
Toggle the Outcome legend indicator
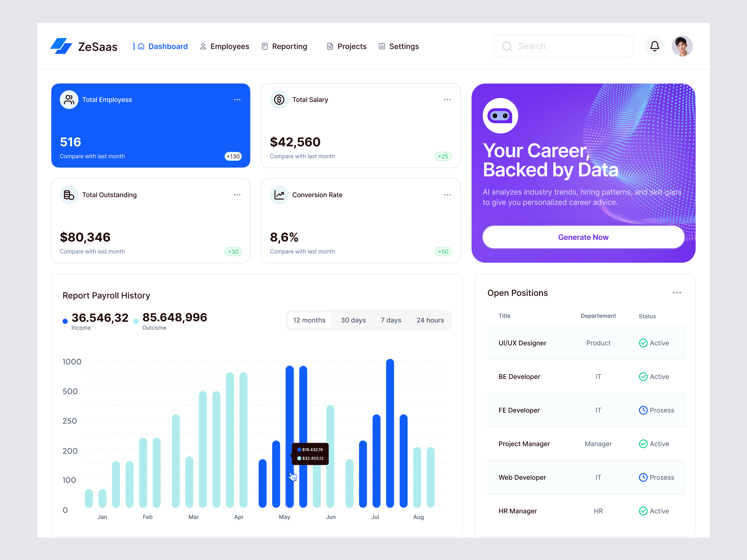click(x=136, y=321)
